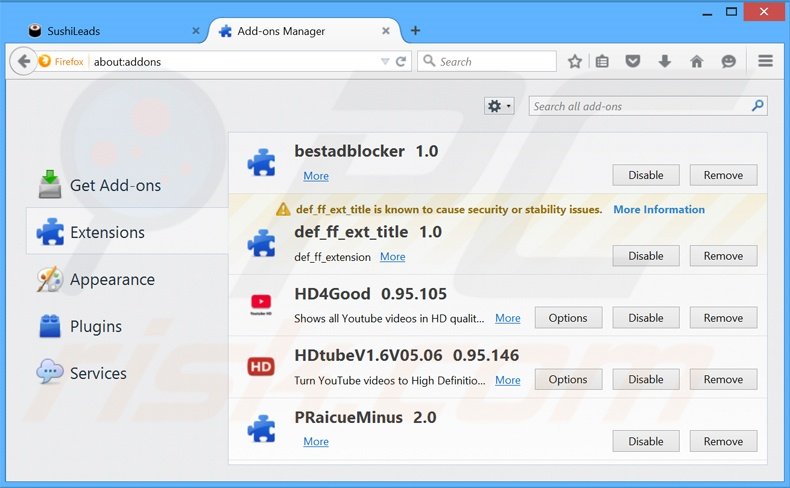This screenshot has height=488, width=790.
Task: Open the URL history dropdown arrow
Action: [385, 61]
